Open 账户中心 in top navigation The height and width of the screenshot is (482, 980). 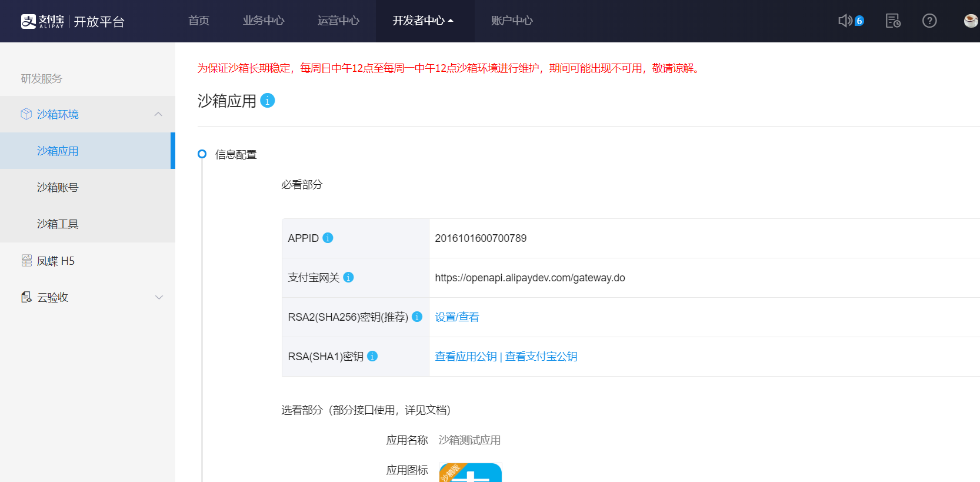click(x=512, y=21)
